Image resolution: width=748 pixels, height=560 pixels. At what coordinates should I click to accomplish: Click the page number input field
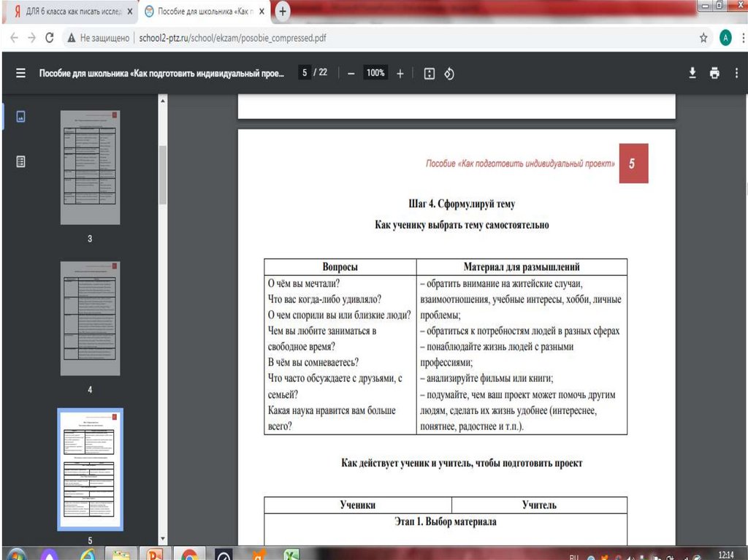305,73
